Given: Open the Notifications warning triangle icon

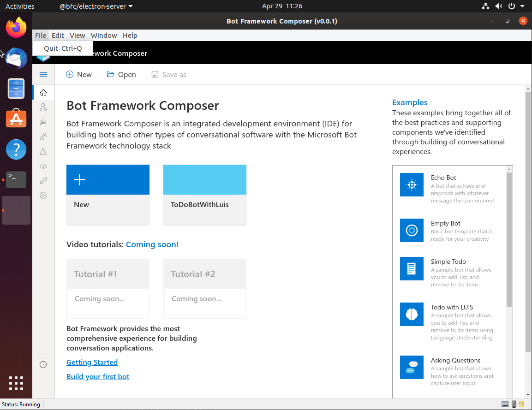Looking at the screenshot, I should pyautogui.click(x=43, y=151).
